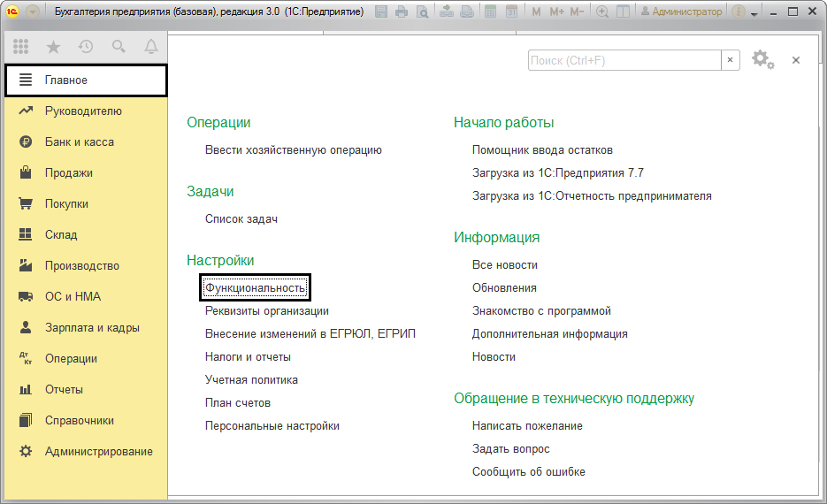The image size is (827, 504).
Task: Open the Администрирование section
Action: 86,452
